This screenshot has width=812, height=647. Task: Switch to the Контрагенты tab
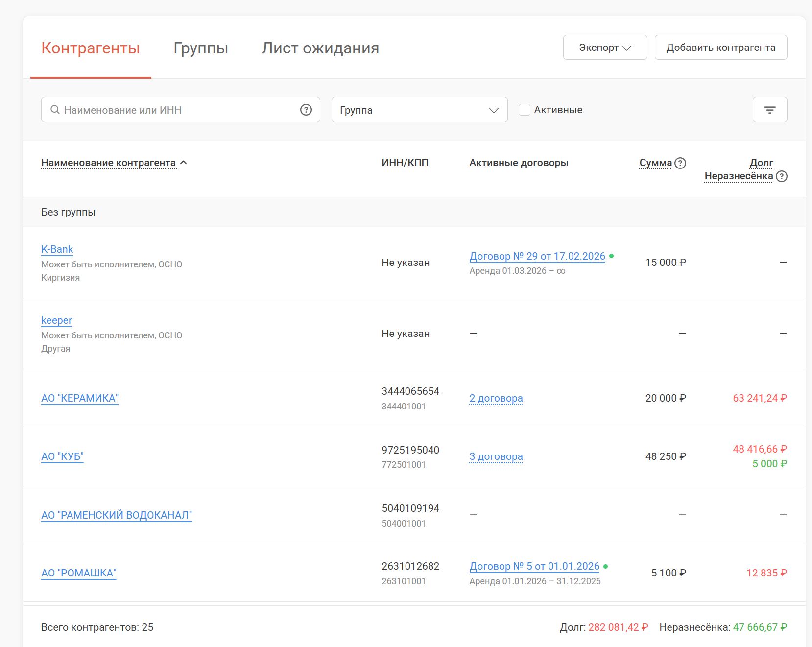(x=91, y=48)
